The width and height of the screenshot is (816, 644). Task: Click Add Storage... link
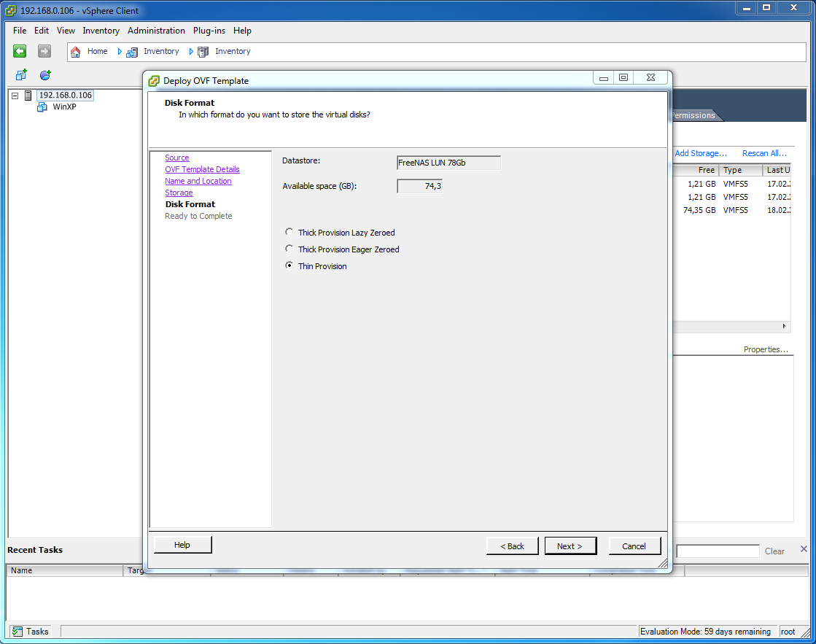tap(701, 153)
